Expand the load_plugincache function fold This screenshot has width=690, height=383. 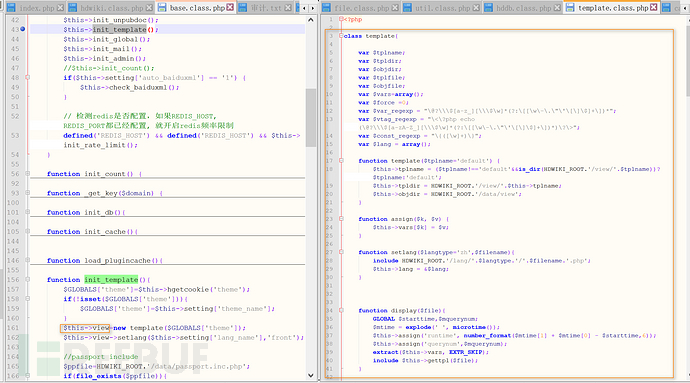point(27,260)
